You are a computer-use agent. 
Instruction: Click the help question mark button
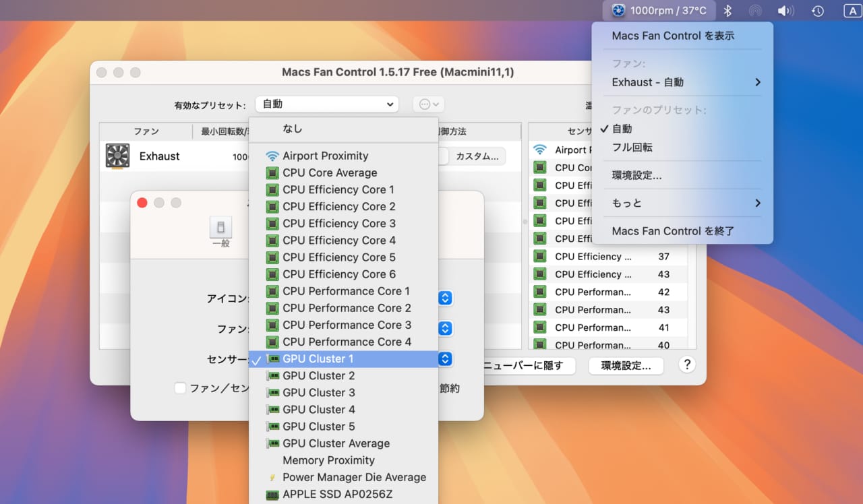(687, 365)
